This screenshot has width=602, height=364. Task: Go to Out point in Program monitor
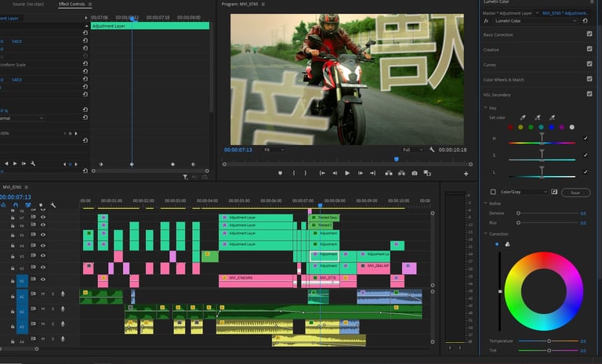[373, 173]
